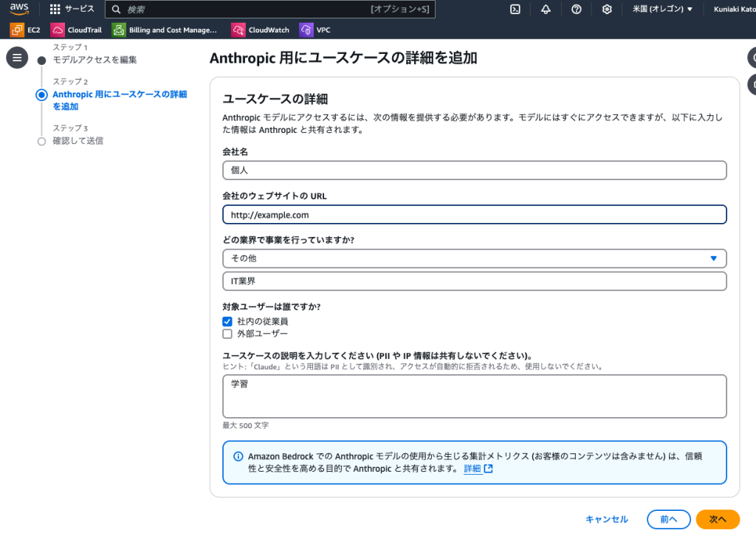Uncheck the 社内の従業員 checkbox

point(227,321)
